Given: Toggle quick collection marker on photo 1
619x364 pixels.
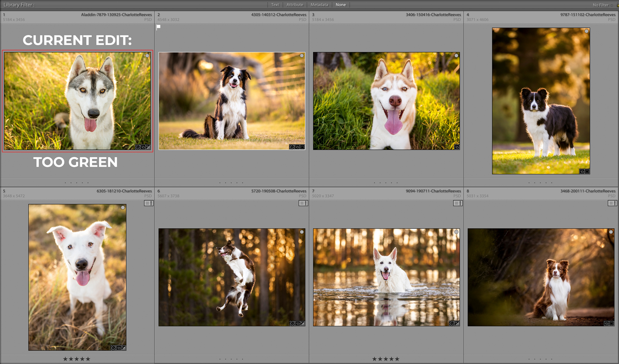Looking at the screenshot, I should [147, 56].
